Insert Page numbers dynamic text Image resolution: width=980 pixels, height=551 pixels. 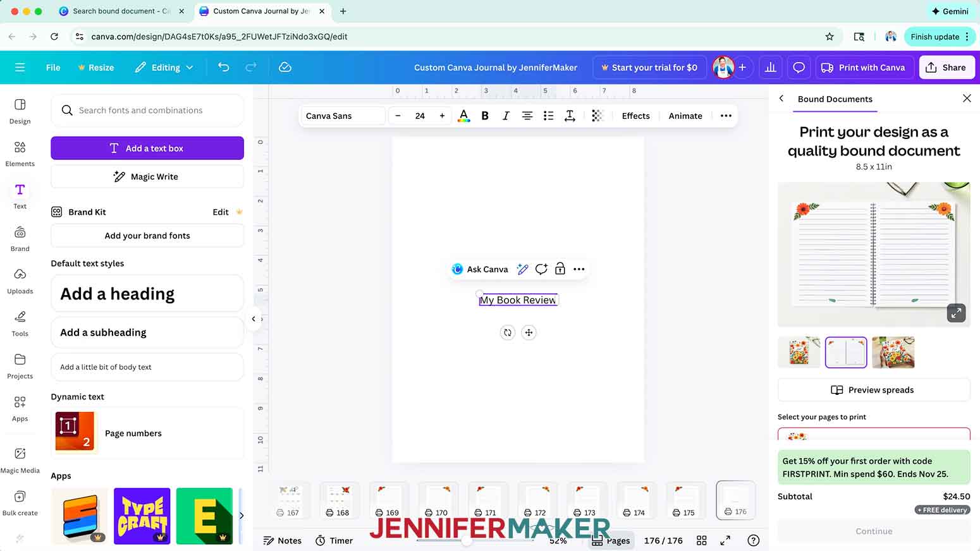click(147, 433)
